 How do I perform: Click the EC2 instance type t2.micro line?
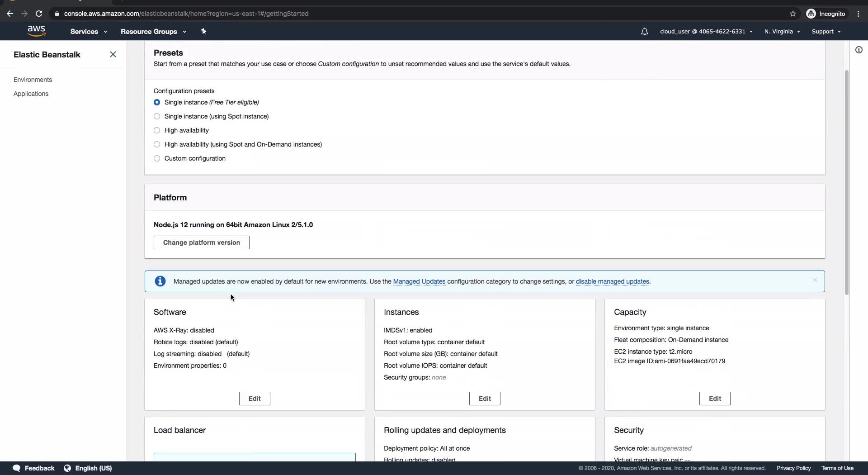point(653,351)
